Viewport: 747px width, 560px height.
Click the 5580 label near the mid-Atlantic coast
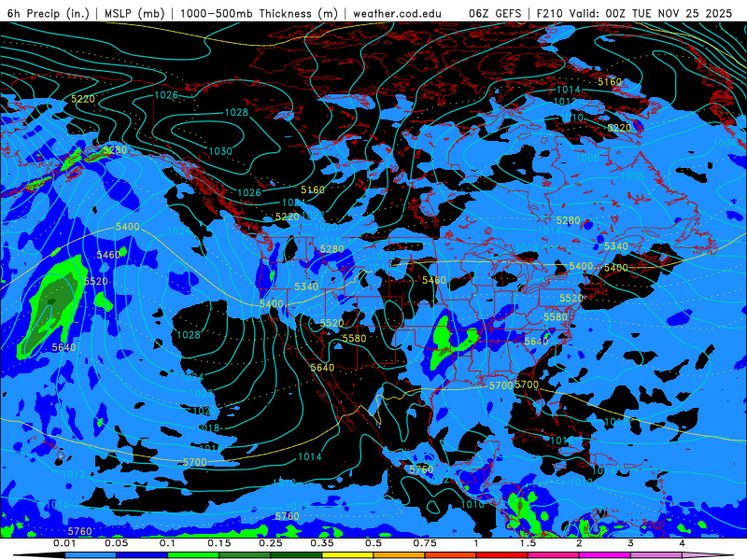(556, 316)
